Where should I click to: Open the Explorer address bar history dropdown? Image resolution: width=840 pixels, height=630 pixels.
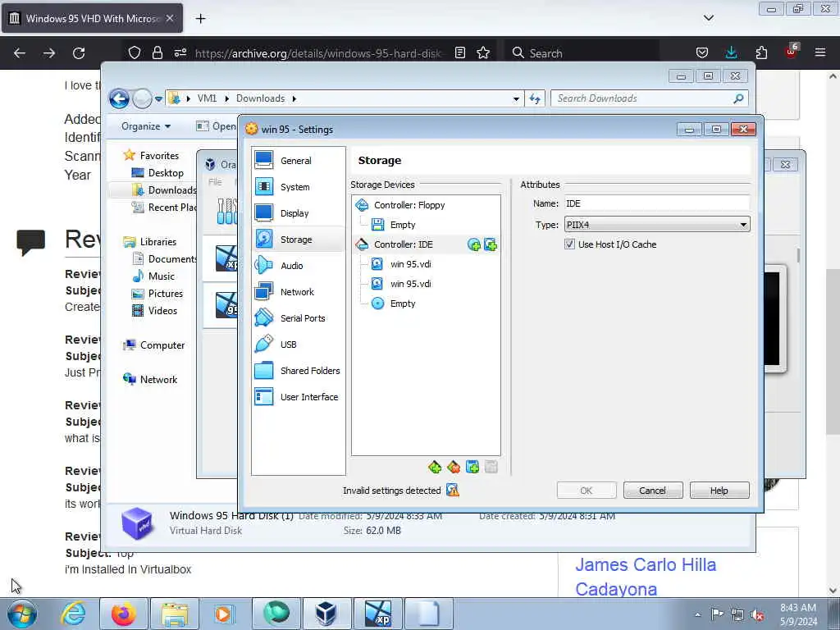[x=516, y=98]
